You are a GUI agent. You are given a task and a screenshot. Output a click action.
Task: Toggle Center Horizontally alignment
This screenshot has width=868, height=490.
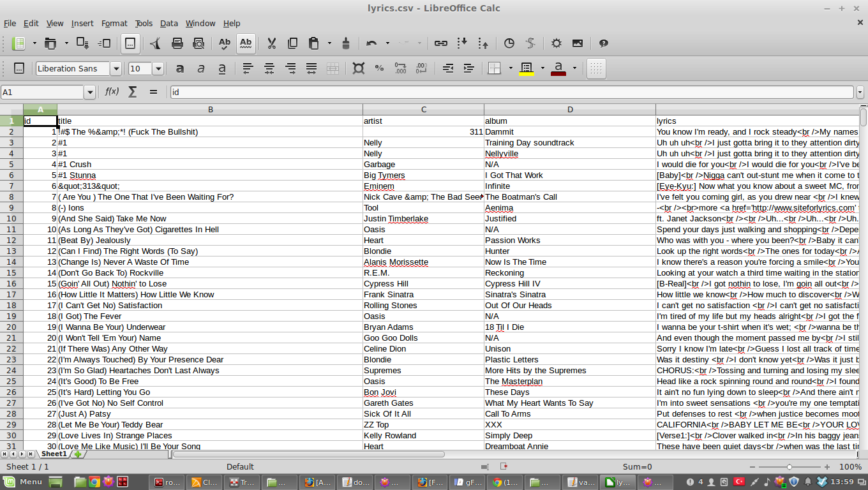pos(269,68)
